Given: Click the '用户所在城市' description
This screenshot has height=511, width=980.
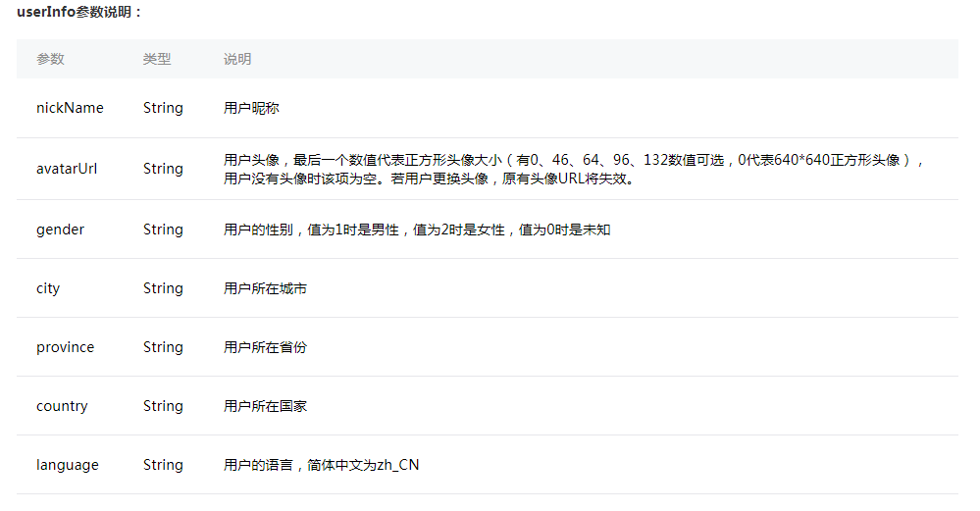Looking at the screenshot, I should [265, 288].
